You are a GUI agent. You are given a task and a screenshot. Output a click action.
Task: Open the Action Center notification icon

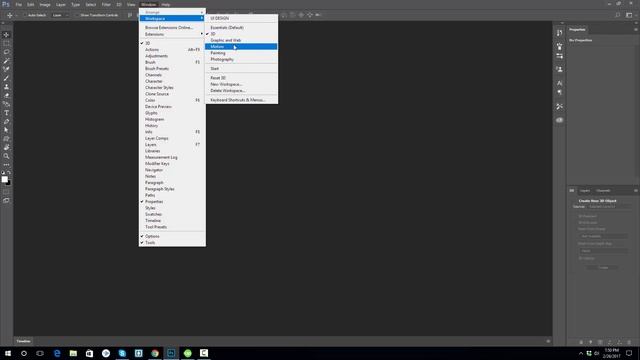[629, 353]
